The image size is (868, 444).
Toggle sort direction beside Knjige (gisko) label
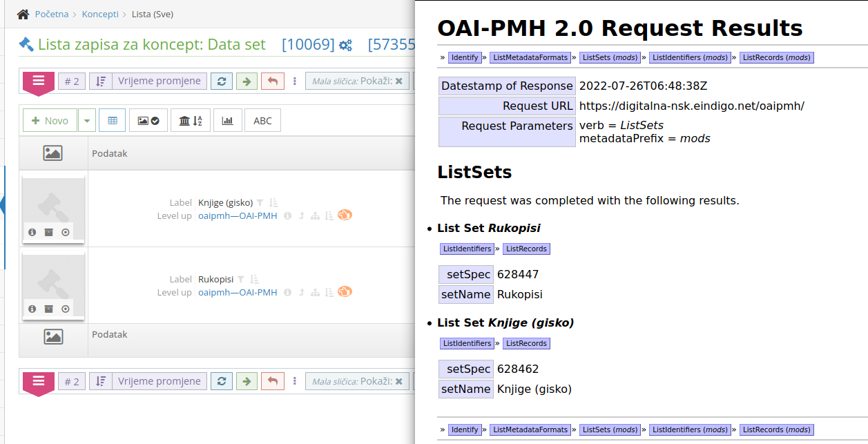click(272, 202)
